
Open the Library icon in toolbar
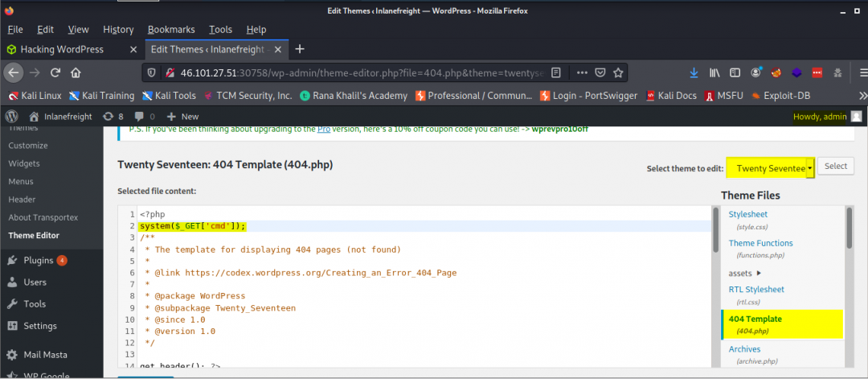coord(714,72)
